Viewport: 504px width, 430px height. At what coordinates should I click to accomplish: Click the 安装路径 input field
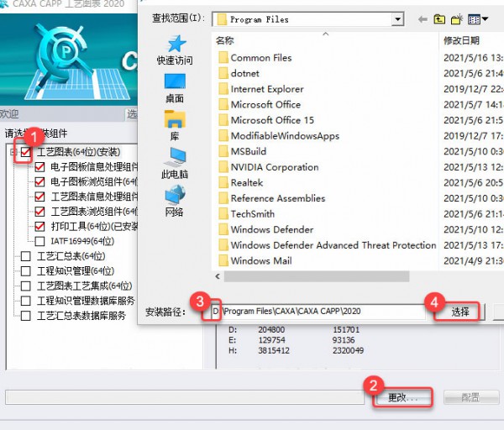point(318,311)
